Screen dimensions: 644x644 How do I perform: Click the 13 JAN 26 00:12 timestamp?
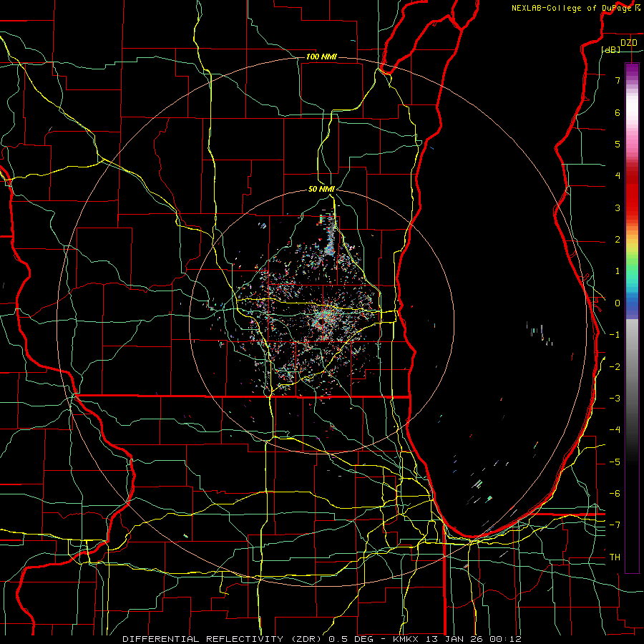tap(472, 639)
